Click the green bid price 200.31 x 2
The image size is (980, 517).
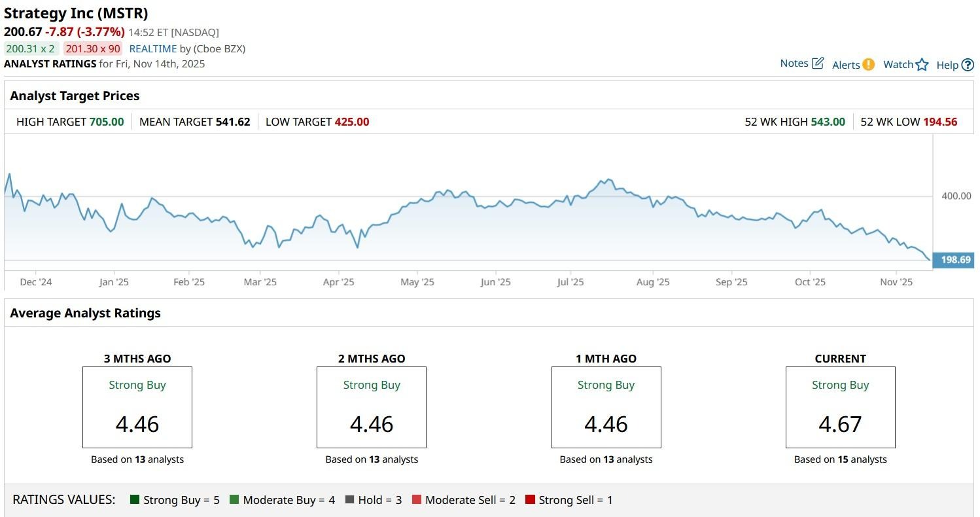[x=31, y=48]
